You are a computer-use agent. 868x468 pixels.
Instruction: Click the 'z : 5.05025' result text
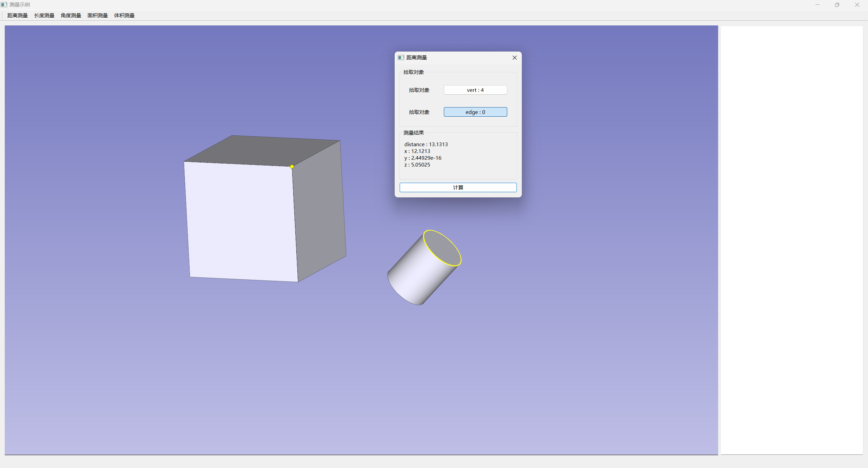pos(417,165)
